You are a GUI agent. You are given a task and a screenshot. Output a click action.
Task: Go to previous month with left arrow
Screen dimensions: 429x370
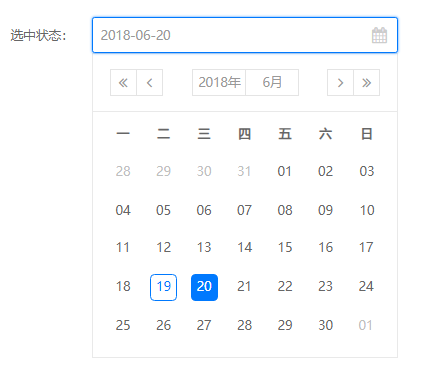pyautogui.click(x=150, y=83)
